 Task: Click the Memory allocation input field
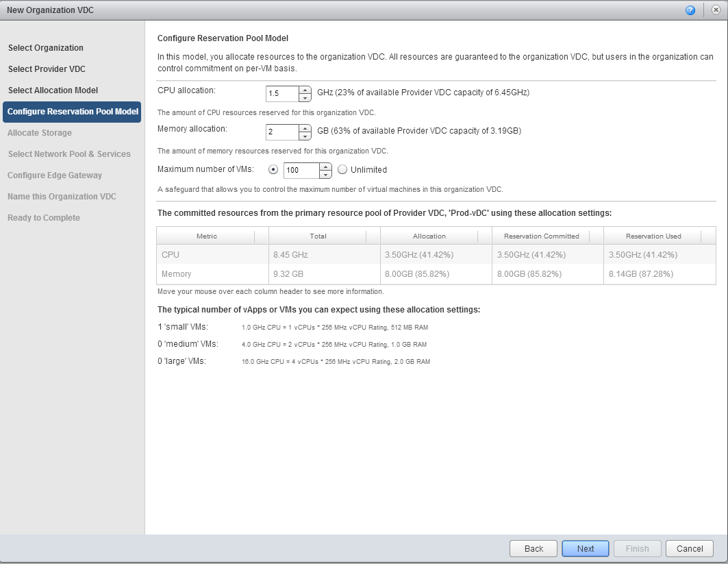click(282, 132)
